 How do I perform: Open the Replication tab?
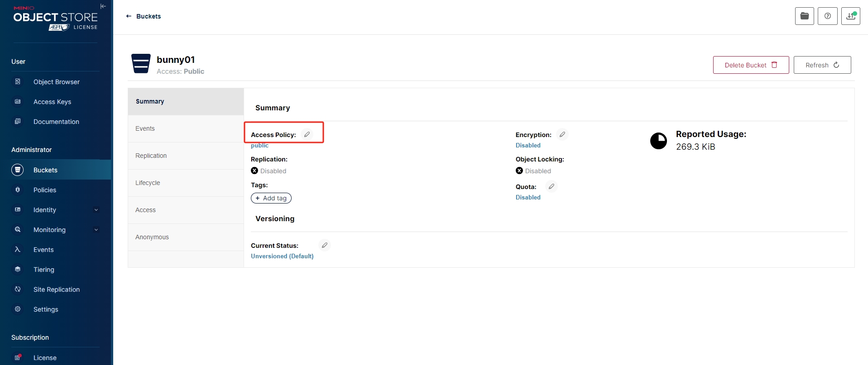(x=186, y=156)
